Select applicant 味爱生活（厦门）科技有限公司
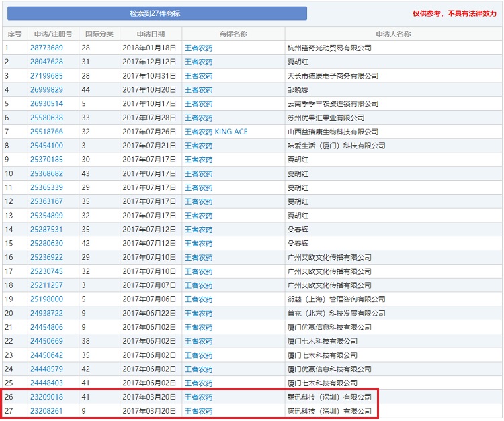The image size is (504, 421). (x=336, y=146)
